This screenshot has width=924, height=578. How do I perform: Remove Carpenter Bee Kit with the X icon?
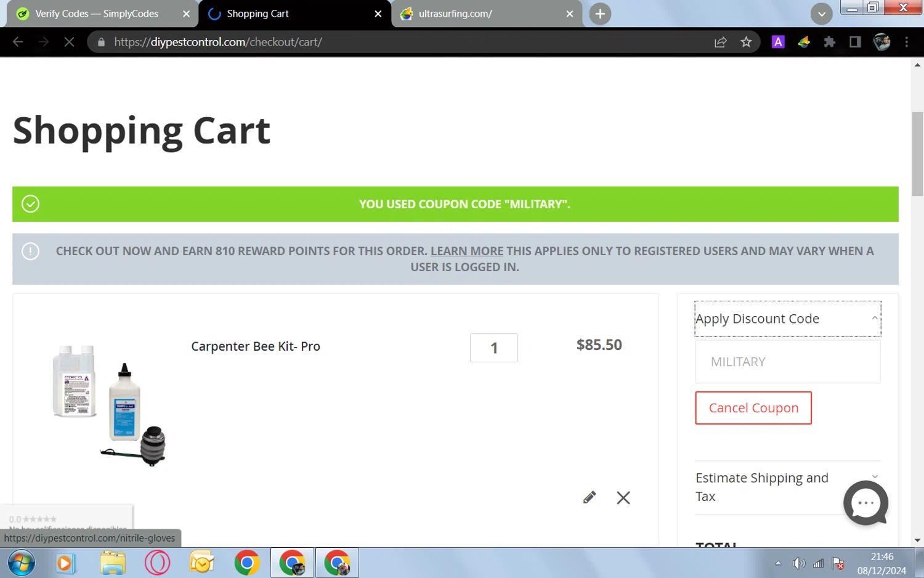click(x=623, y=498)
